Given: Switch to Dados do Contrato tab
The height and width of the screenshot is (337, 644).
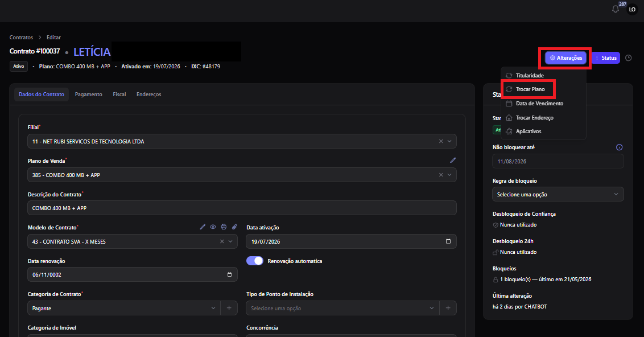Looking at the screenshot, I should pyautogui.click(x=42, y=94).
